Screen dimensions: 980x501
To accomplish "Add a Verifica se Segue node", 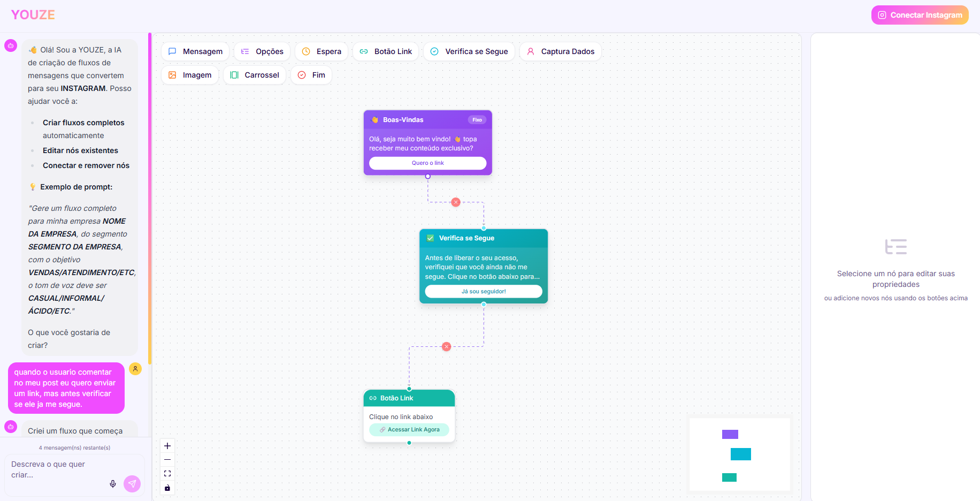I will [469, 51].
